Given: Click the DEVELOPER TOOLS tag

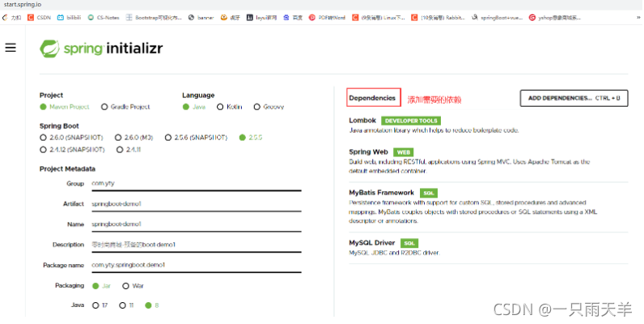Looking at the screenshot, I should tap(411, 121).
